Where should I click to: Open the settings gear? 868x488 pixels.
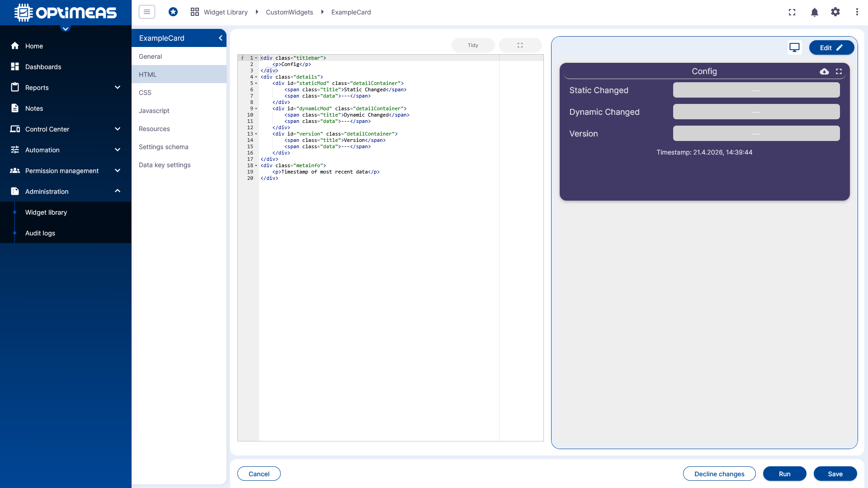click(835, 12)
